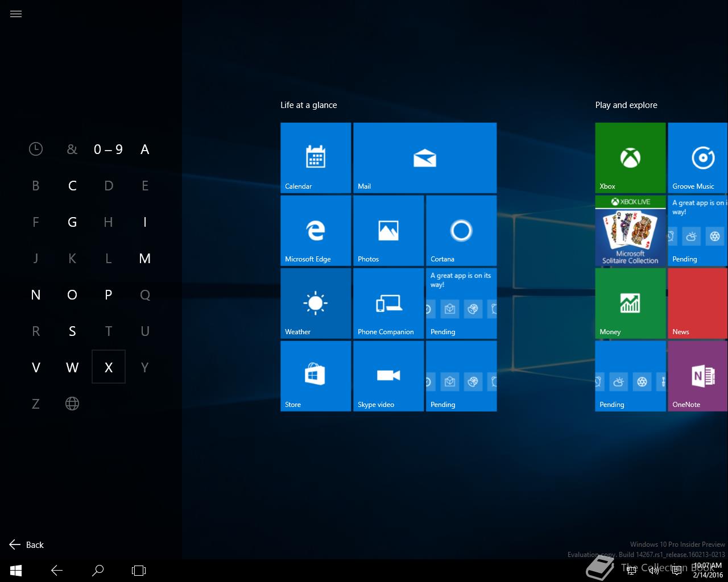728x582 pixels.
Task: Open the Groove Music tile
Action: click(x=698, y=158)
